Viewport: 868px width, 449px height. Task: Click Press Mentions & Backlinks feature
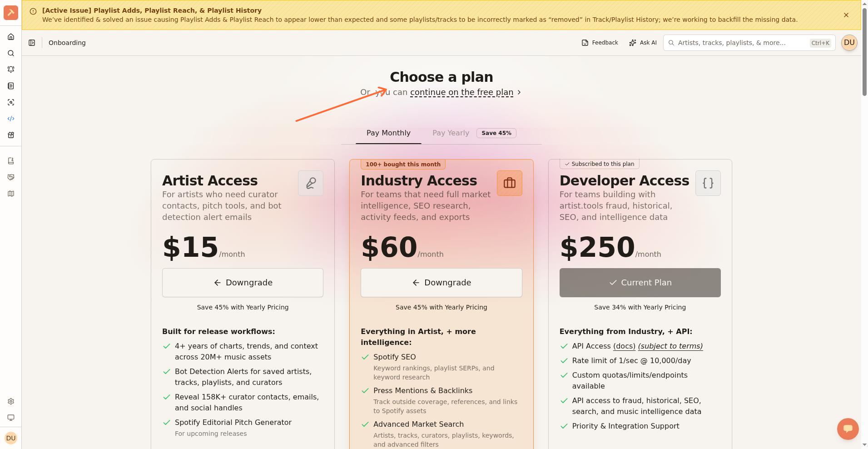coord(423,391)
